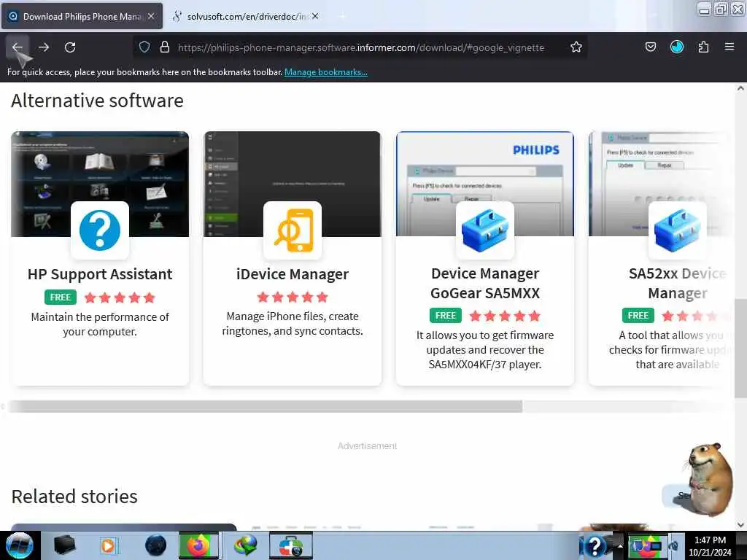Click the globe with green arrow taskbar icon

coord(245,545)
